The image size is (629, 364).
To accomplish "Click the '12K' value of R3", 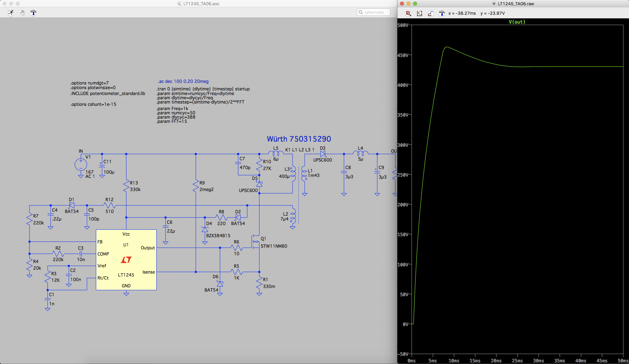I will click(55, 280).
